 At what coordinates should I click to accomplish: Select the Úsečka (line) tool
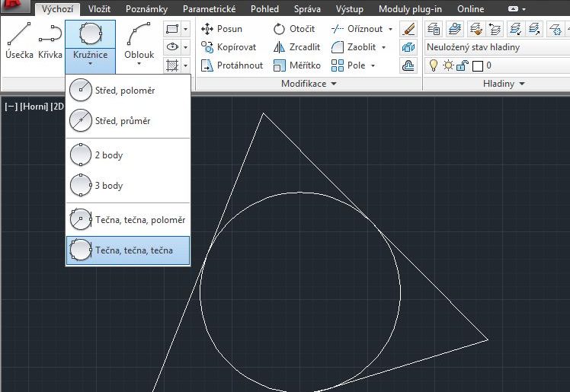click(x=18, y=41)
